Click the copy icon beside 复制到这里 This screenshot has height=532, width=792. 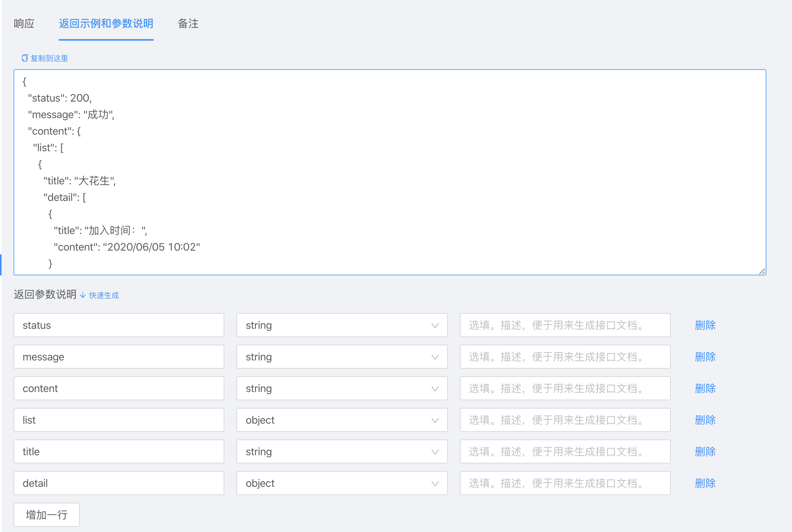point(24,58)
